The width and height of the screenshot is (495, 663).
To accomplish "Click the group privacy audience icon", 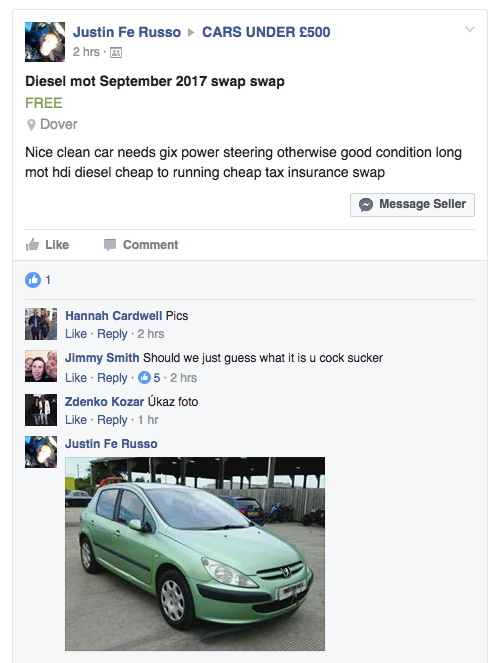I will point(116,52).
